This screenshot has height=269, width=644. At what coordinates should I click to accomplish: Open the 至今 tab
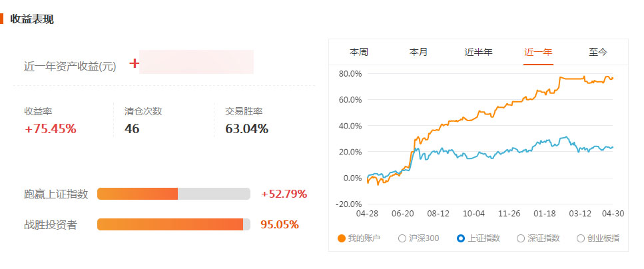click(x=597, y=52)
